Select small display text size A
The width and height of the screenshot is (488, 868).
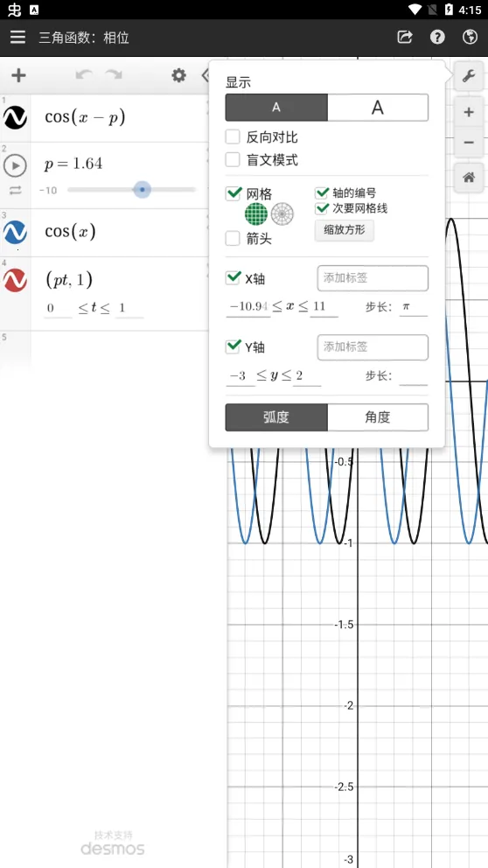click(276, 108)
